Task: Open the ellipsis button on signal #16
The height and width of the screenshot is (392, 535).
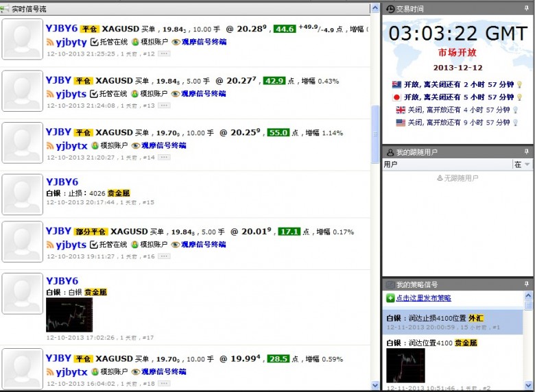Action: click(163, 256)
